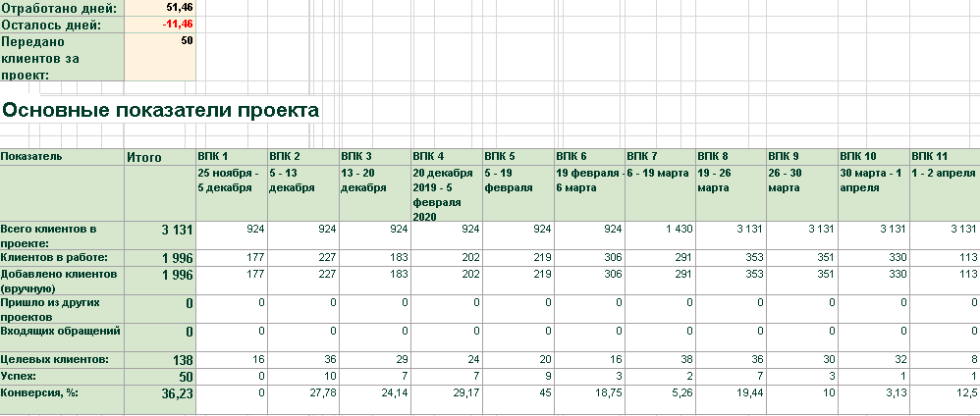Click 9 in 'Успех' row under ВПК 5

[518, 377]
